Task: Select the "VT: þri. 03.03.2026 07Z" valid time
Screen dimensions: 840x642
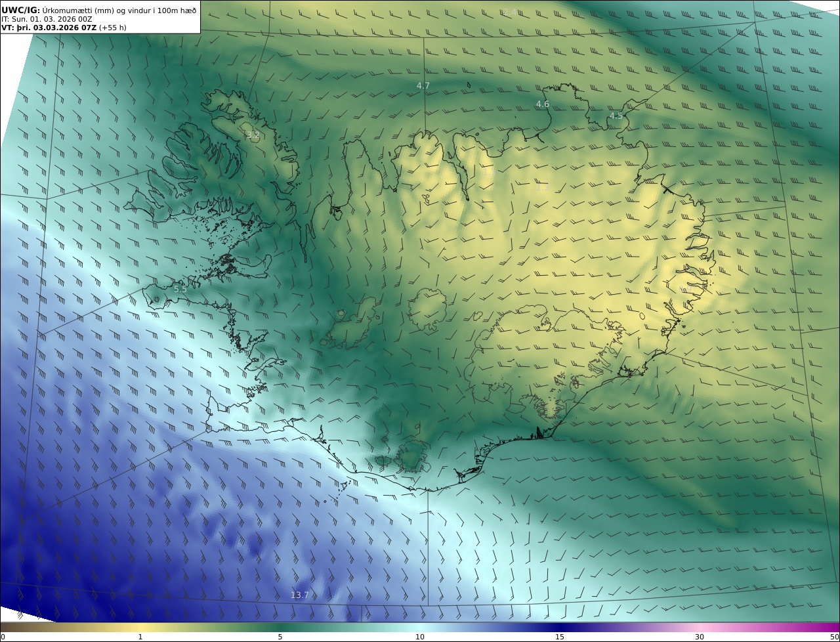Action: tap(49, 28)
